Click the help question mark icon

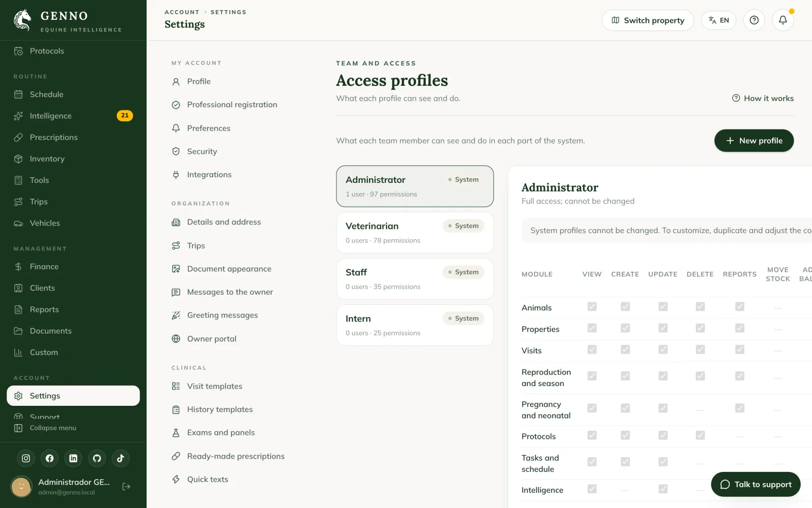click(x=754, y=20)
